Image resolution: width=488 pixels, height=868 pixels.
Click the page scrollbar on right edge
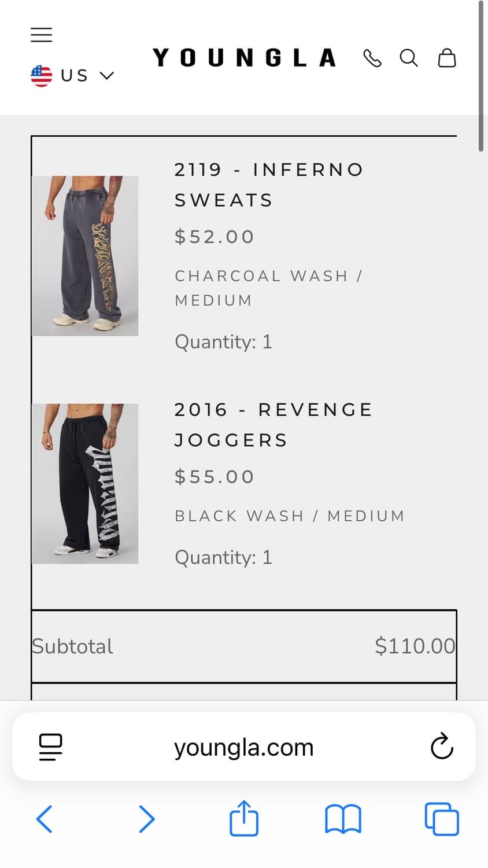[x=480, y=76]
